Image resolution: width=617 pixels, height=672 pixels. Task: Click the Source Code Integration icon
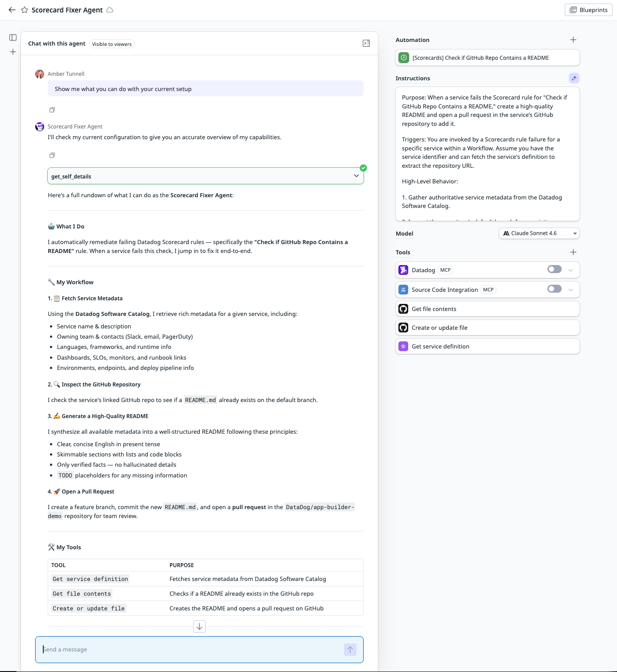pos(403,290)
